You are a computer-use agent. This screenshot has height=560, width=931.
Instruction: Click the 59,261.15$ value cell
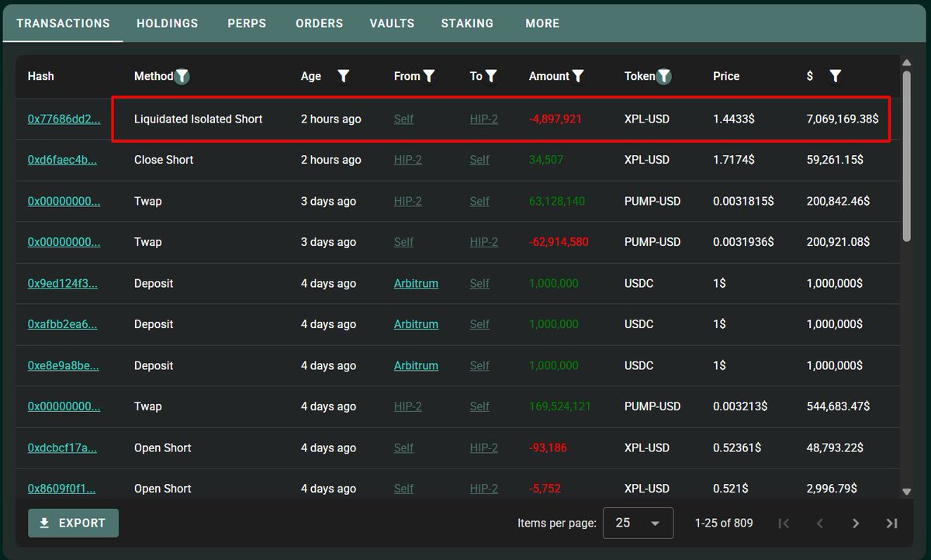click(x=835, y=160)
